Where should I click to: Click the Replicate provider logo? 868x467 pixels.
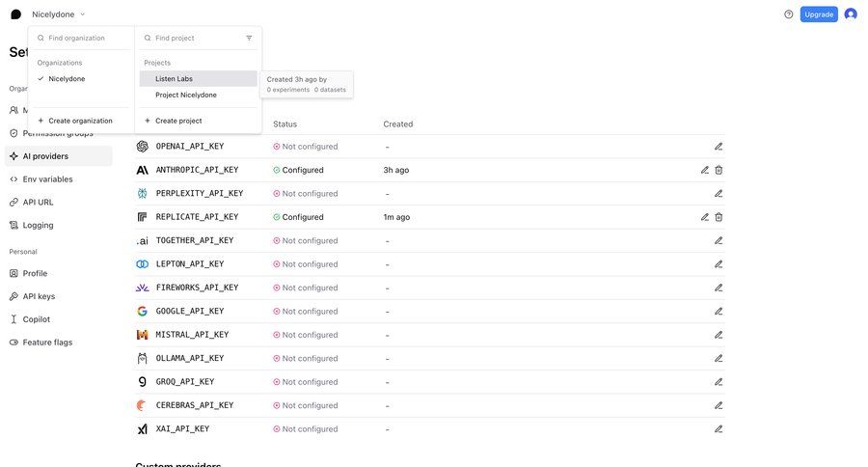pyautogui.click(x=143, y=217)
